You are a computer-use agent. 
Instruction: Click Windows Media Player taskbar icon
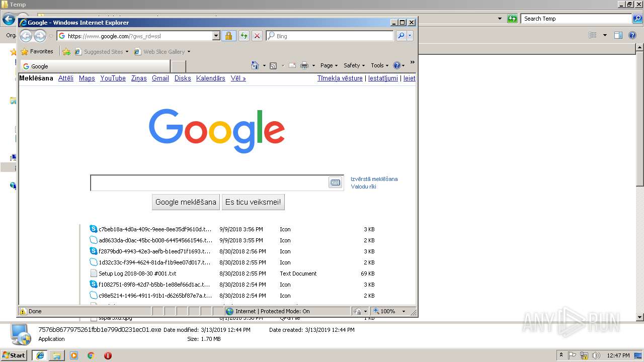(x=74, y=355)
